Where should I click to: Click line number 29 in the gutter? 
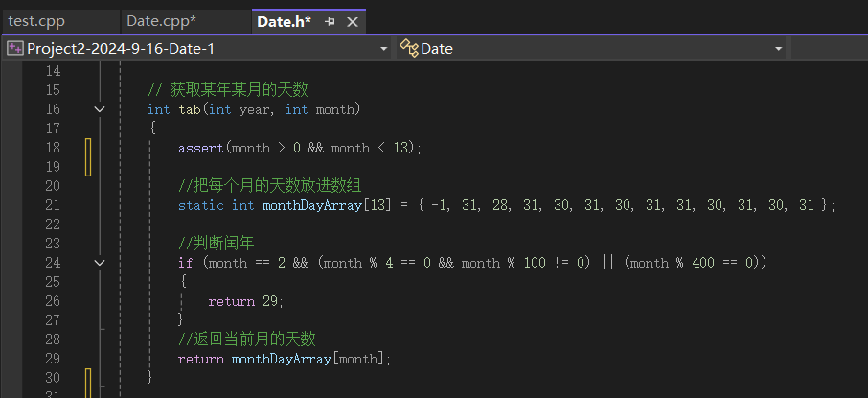click(x=53, y=359)
